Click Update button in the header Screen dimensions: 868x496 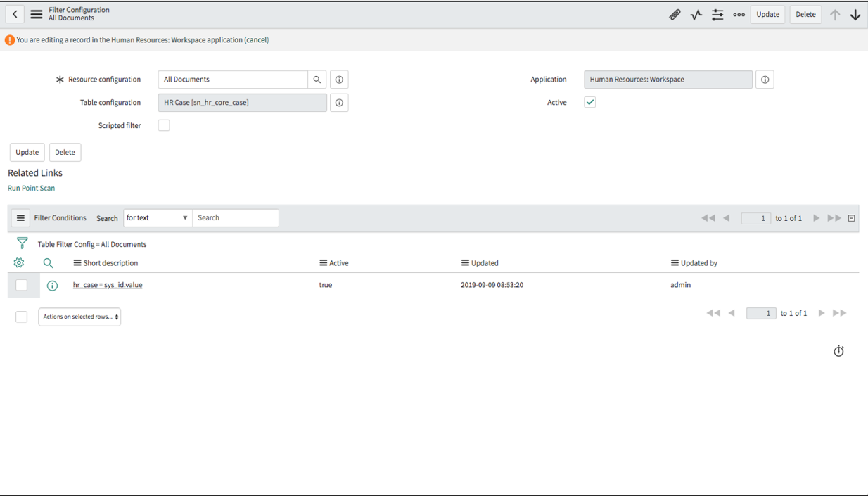point(767,14)
